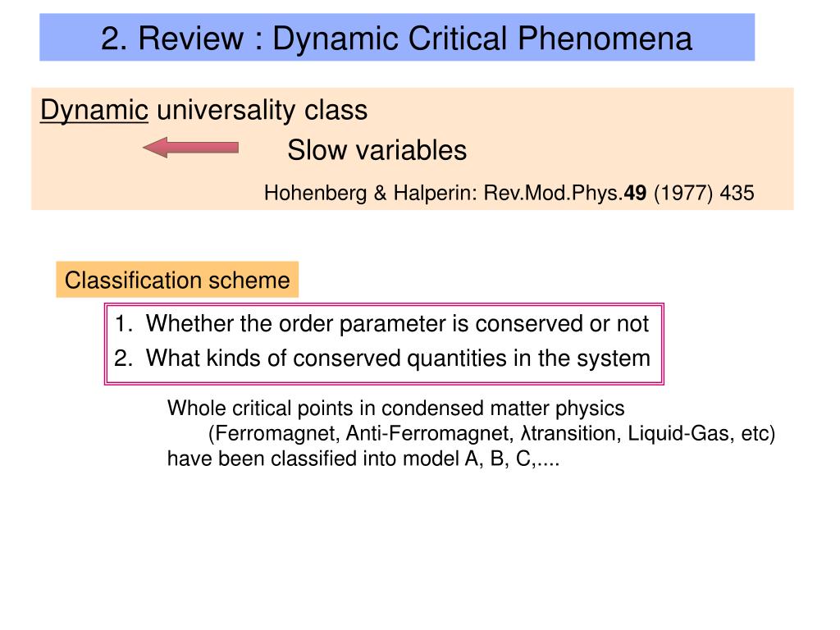Click the 'Slow variables' text
Image resolution: width=840 pixels, height=630 pixels.
pos(377,150)
